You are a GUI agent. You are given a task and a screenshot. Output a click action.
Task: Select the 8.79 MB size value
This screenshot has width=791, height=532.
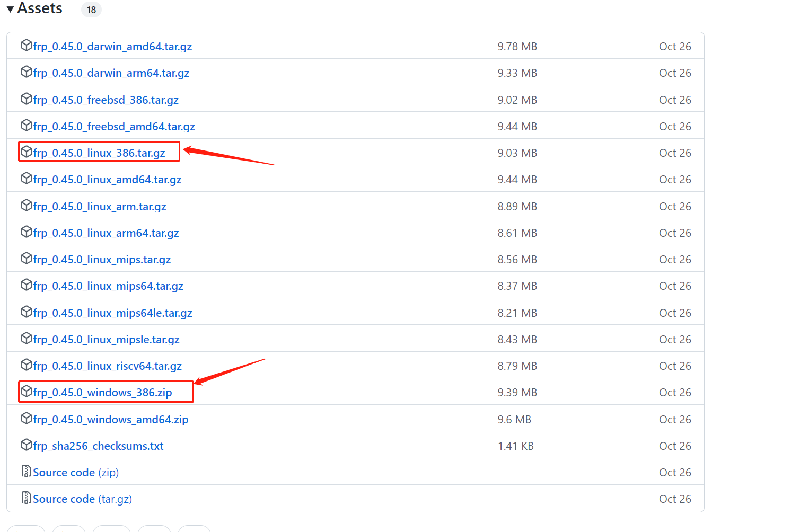tap(517, 366)
